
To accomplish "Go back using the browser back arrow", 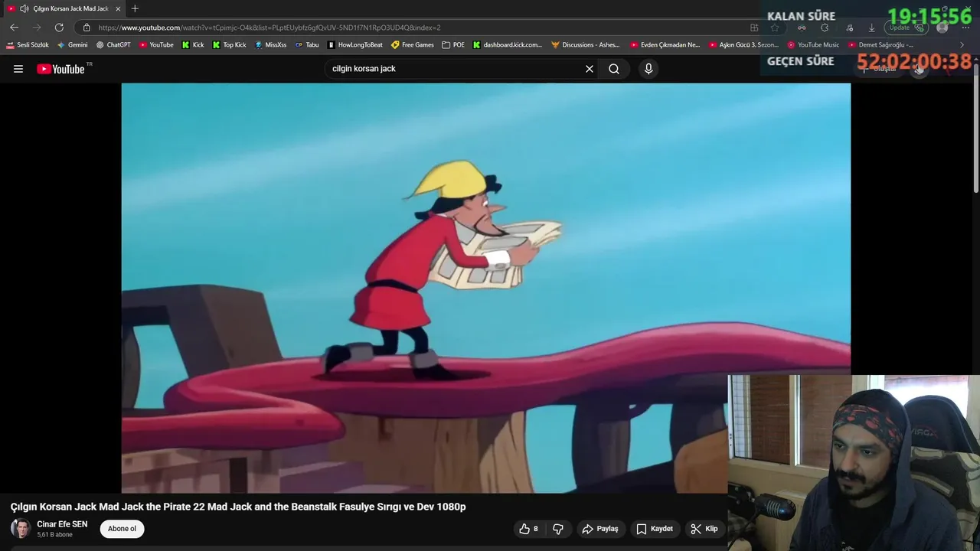I will tap(14, 28).
